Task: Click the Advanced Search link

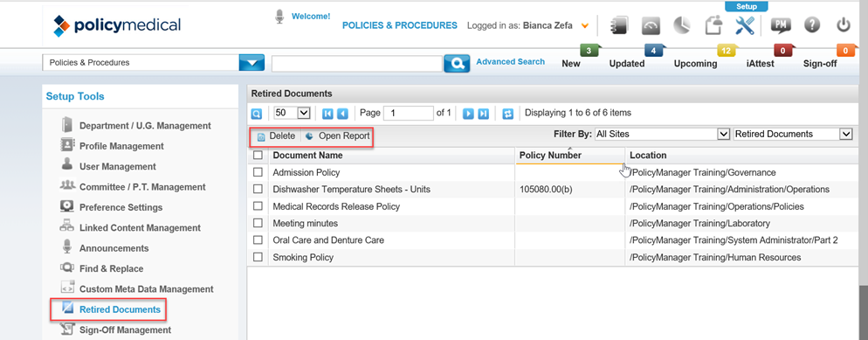Action: (510, 61)
